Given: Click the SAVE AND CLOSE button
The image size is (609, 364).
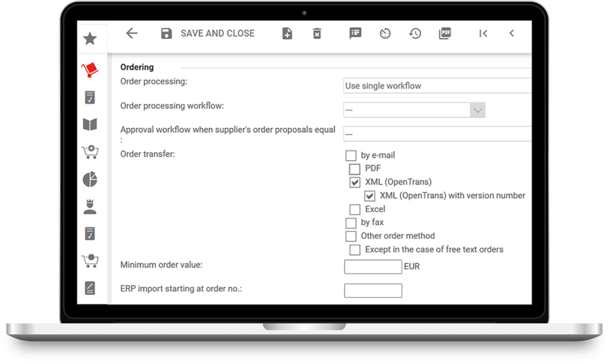Looking at the screenshot, I should pyautogui.click(x=208, y=34).
